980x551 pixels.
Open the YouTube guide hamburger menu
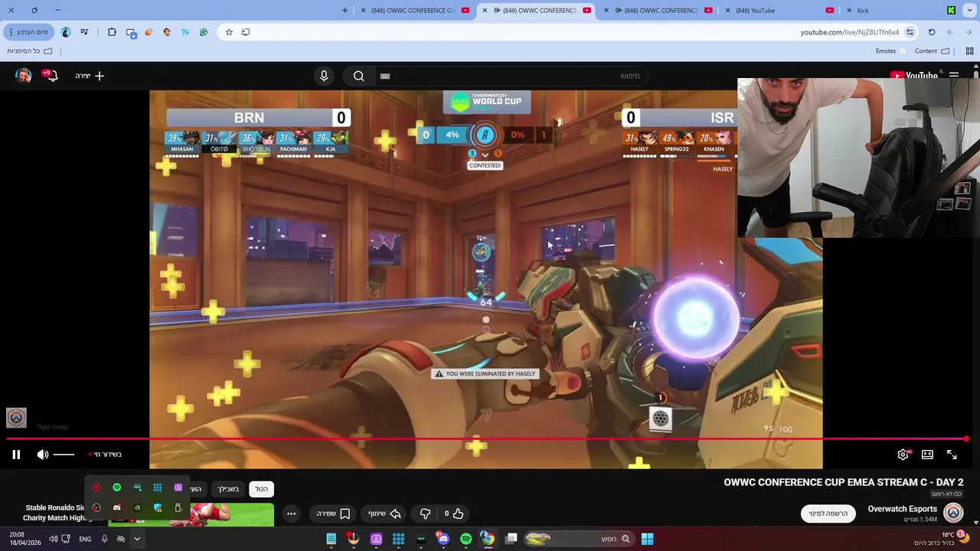(x=954, y=76)
